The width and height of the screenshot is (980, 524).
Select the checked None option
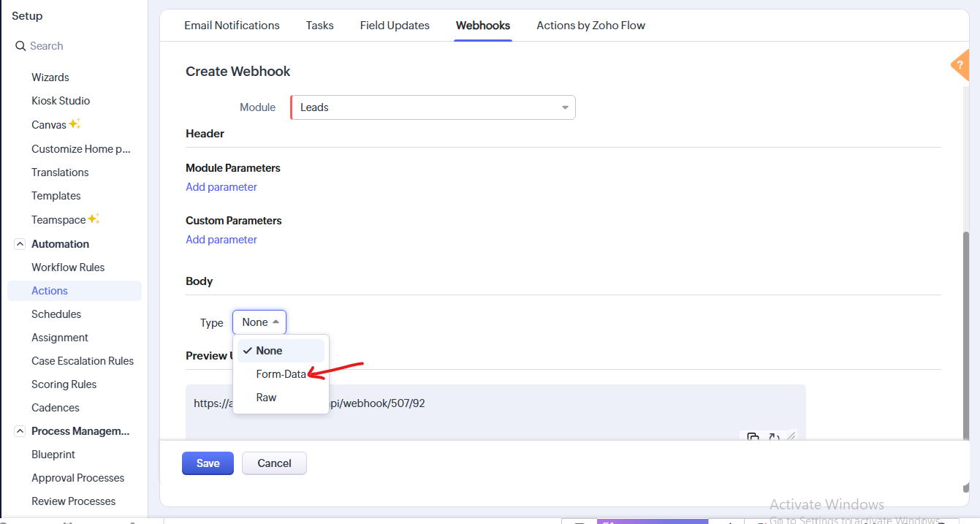point(269,351)
